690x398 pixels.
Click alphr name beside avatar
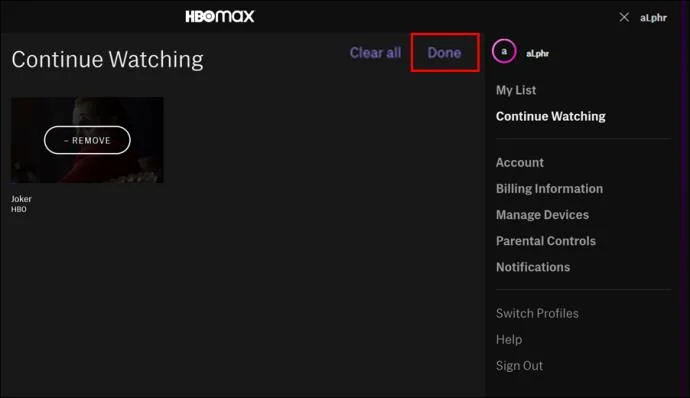[x=537, y=53]
